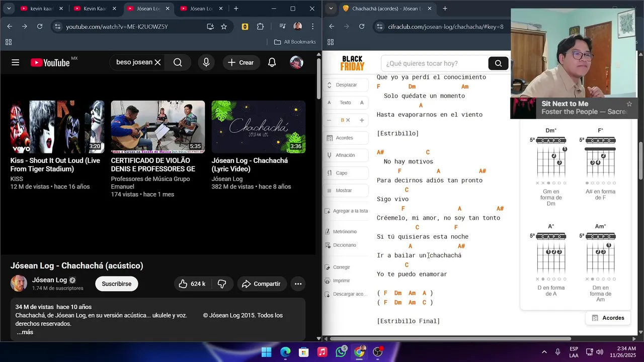Click the Cifra Club search magnifier button

pos(498,63)
